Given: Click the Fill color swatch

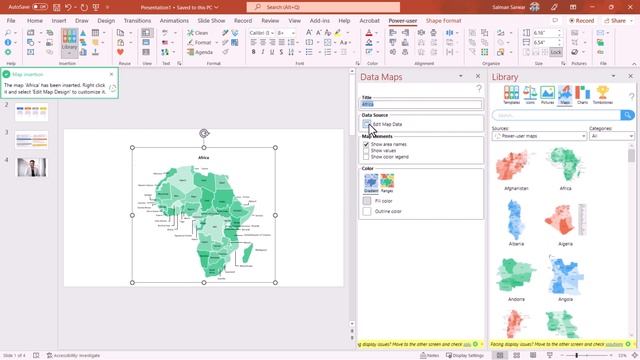Looking at the screenshot, I should (367, 201).
